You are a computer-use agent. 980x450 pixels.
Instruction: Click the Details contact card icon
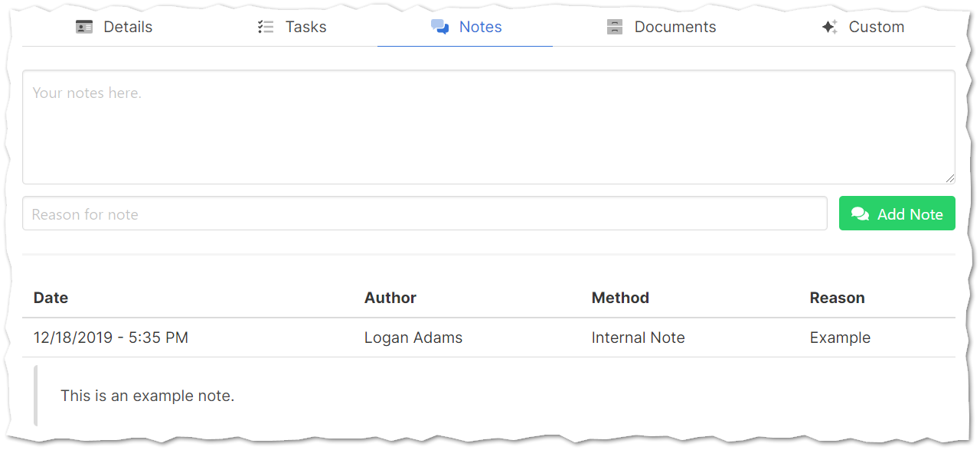pyautogui.click(x=84, y=26)
